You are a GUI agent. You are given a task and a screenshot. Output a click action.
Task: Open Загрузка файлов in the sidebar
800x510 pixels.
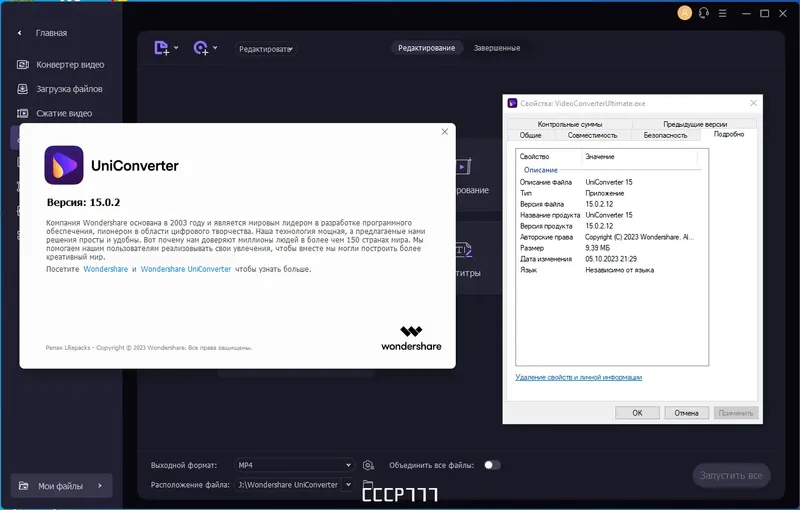tap(69, 89)
